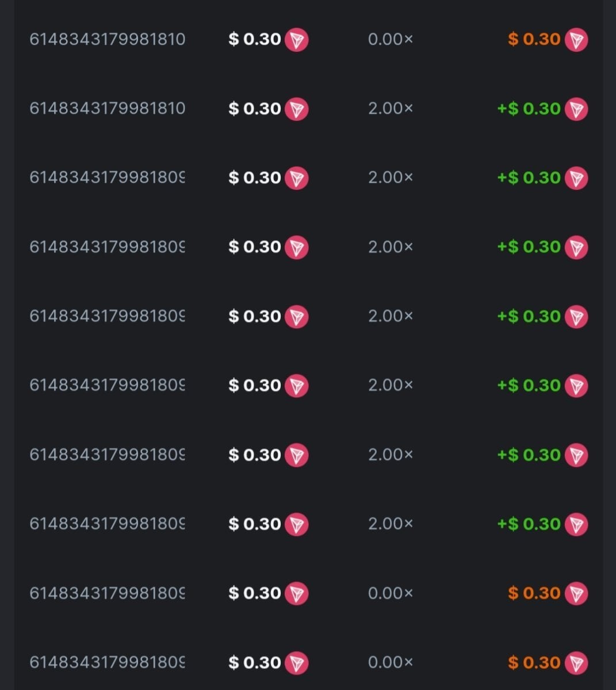This screenshot has height=690, width=616.
Task: Click the 0.00× multiplier in the top row
Action: pyautogui.click(x=391, y=40)
